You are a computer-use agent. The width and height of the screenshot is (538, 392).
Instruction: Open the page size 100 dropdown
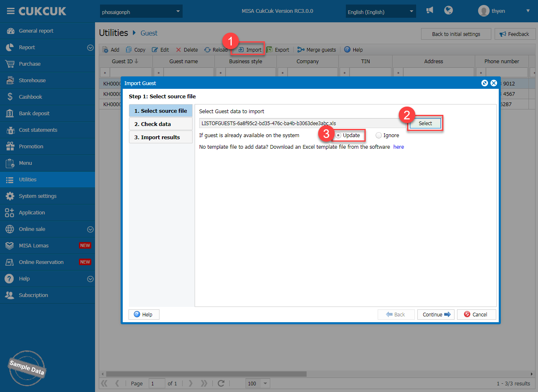(265, 383)
